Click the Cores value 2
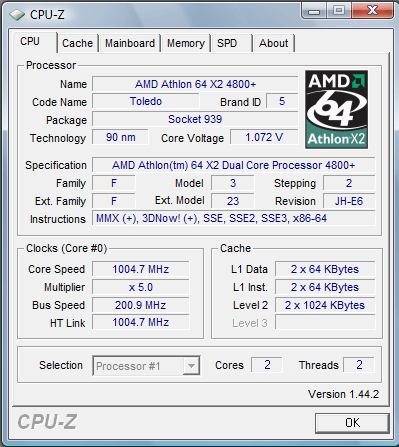Viewport: 399px width, 447px height. 267,365
